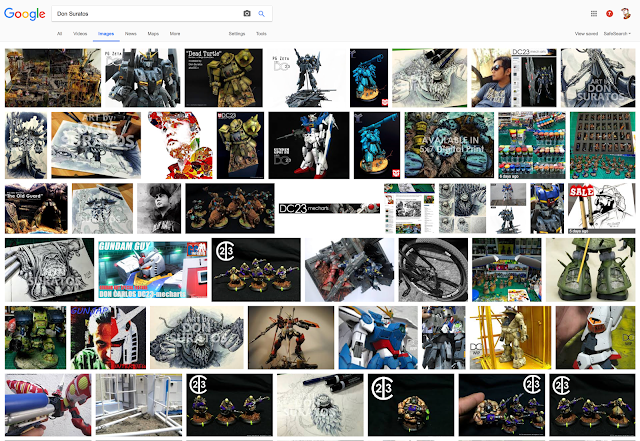Expand the More search options
The image size is (640, 441).
(175, 33)
